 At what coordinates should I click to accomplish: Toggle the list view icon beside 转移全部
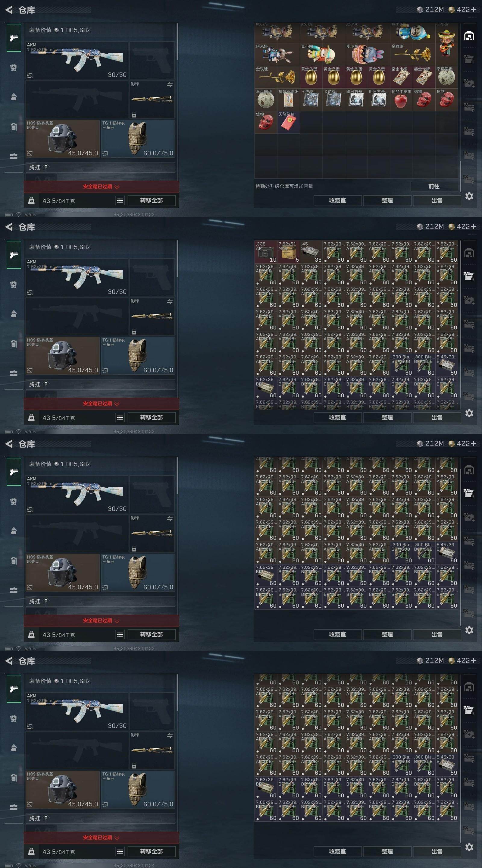(120, 201)
